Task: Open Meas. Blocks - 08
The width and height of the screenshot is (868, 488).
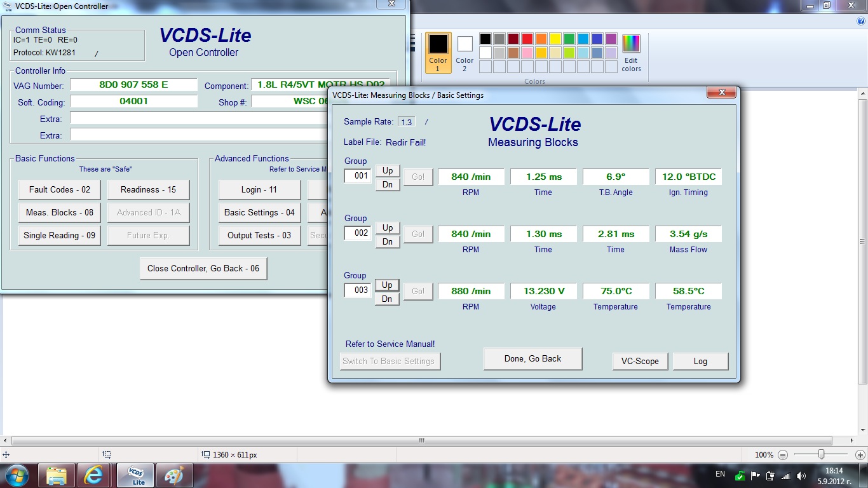Action: pos(60,212)
